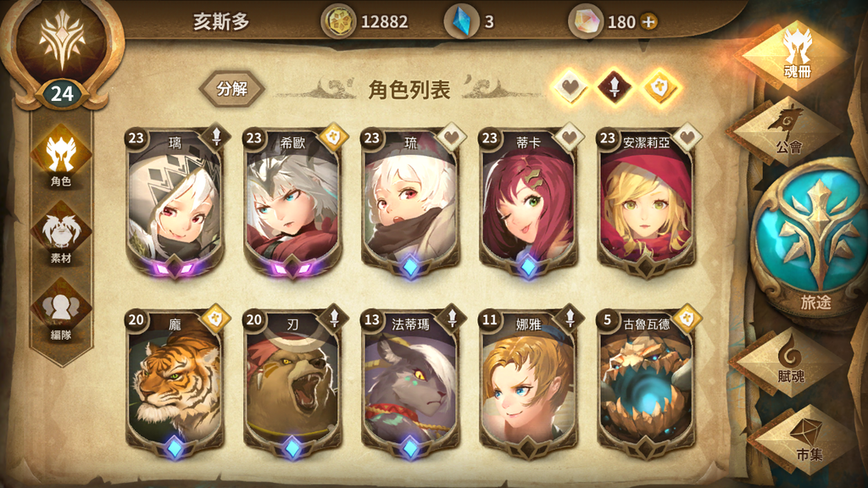
Task: Open the 魂冊 soul book icon
Action: (x=795, y=54)
